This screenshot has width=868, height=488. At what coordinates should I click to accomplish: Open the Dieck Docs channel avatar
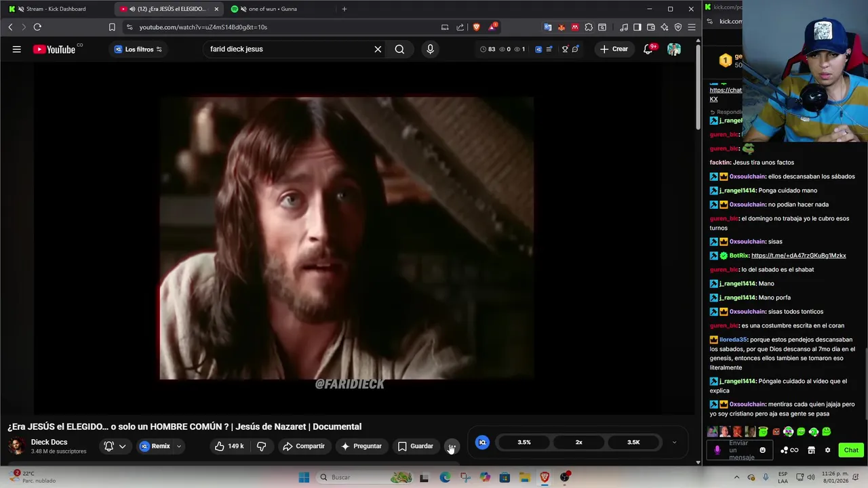tap(17, 446)
